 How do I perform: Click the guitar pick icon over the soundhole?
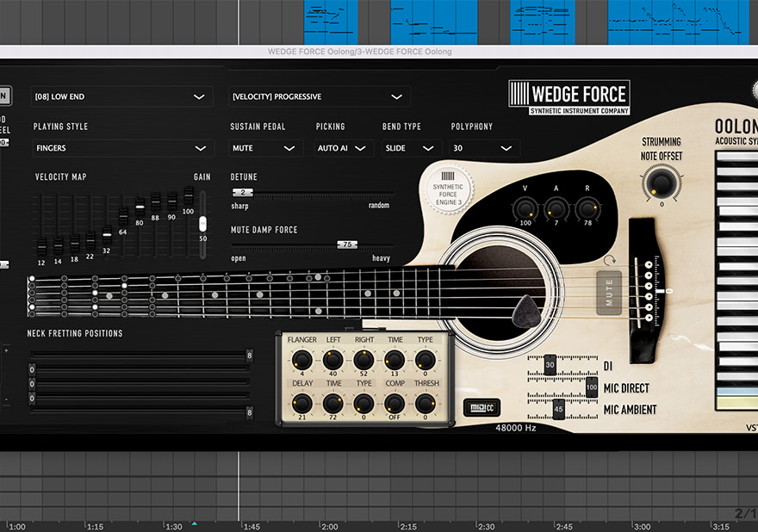(526, 312)
